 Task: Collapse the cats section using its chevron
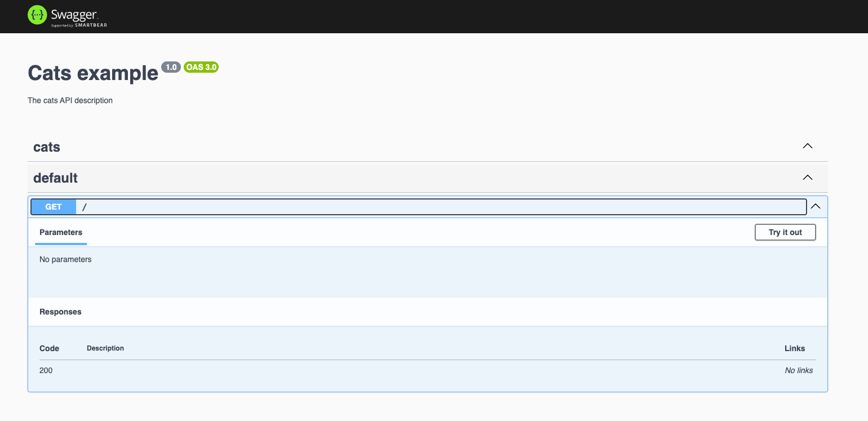click(x=808, y=146)
